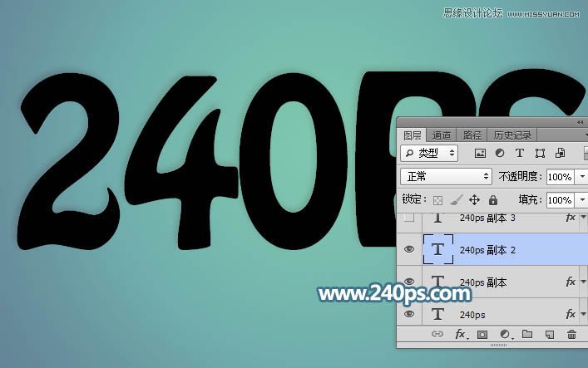Show the 240ps 副本 3 layer
588x368 pixels.
point(409,218)
